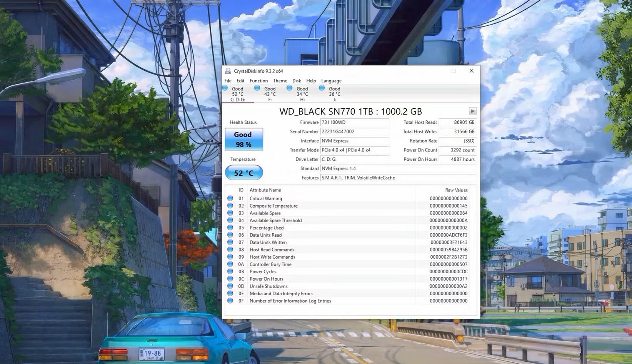632x364 pixels.
Task: Select the J: drive status orb
Action: (x=322, y=88)
